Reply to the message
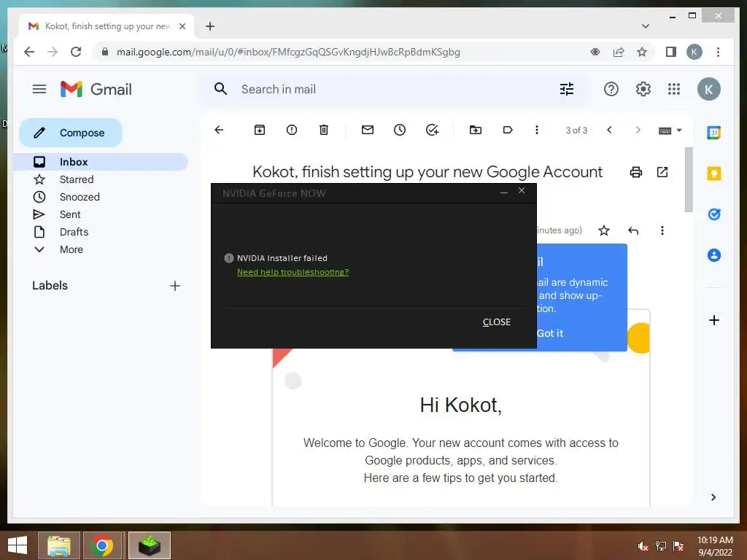The width and height of the screenshot is (747, 560). tap(633, 231)
